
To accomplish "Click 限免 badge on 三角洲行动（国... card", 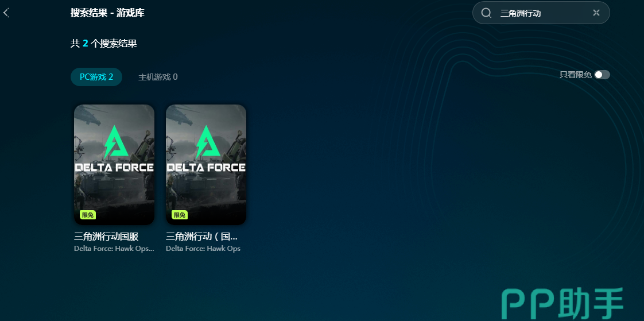I will (x=180, y=215).
